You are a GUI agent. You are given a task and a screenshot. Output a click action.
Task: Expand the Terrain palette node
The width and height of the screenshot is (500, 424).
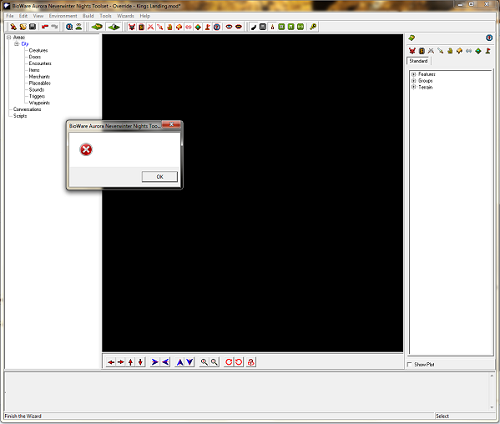click(414, 87)
